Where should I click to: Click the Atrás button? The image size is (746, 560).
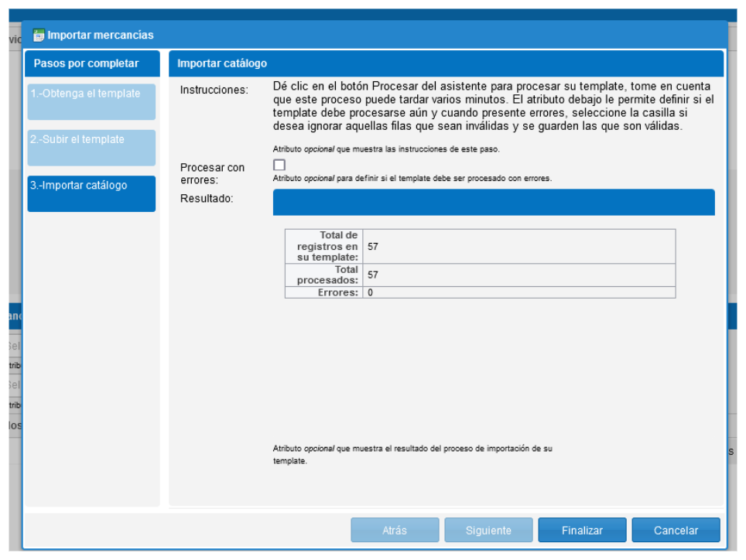point(395,531)
